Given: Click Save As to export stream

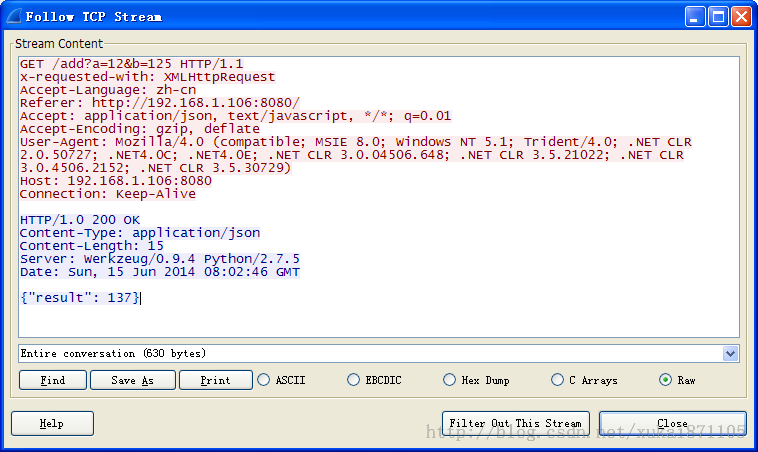Looking at the screenshot, I should [x=133, y=380].
